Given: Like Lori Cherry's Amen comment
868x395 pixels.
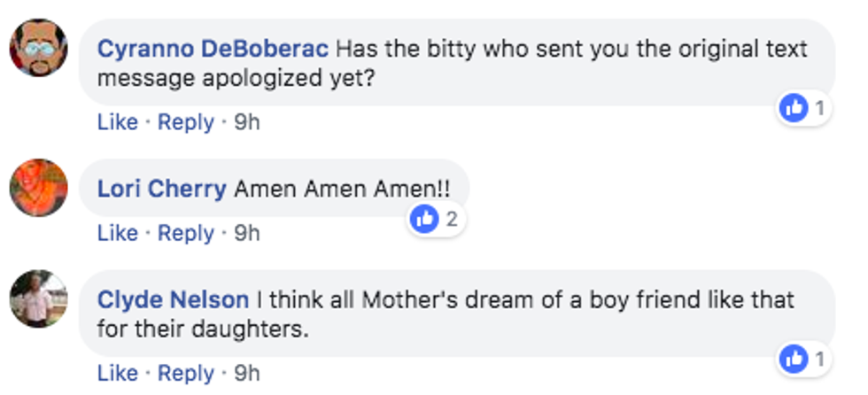Looking at the screenshot, I should click(x=117, y=233).
